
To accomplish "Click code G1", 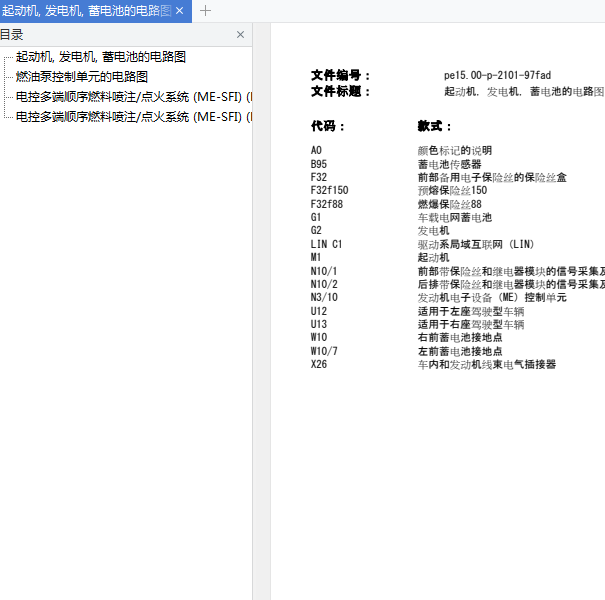I will click(x=316, y=217).
